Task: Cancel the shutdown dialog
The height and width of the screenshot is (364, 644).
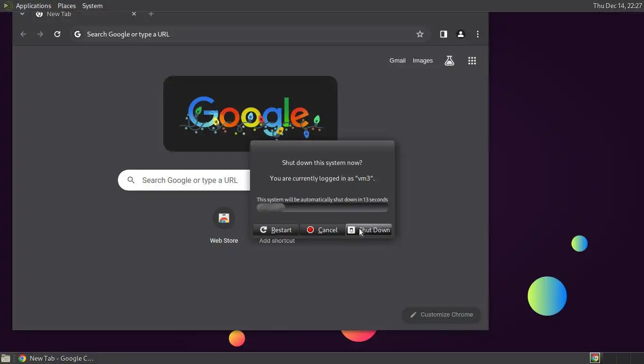Action: coord(322,230)
